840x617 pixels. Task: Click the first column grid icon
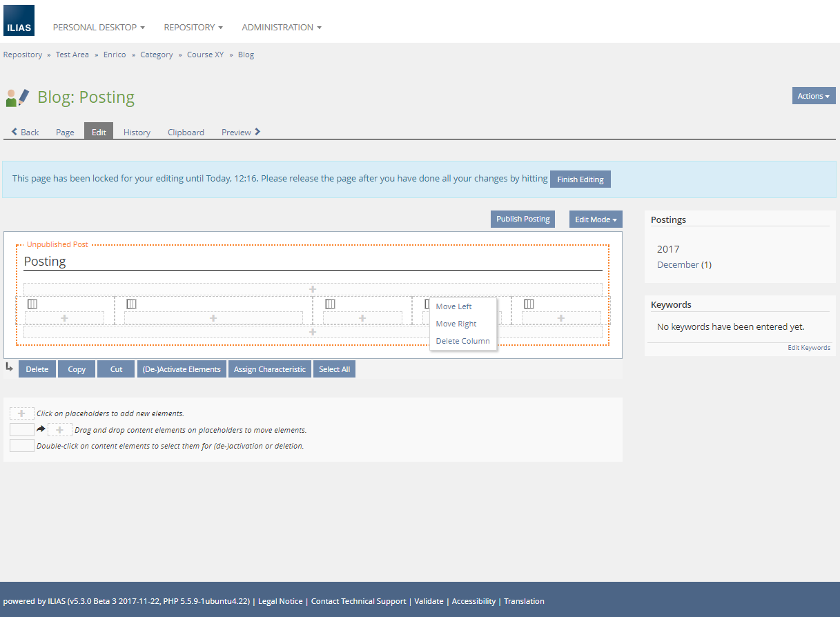pos(32,304)
